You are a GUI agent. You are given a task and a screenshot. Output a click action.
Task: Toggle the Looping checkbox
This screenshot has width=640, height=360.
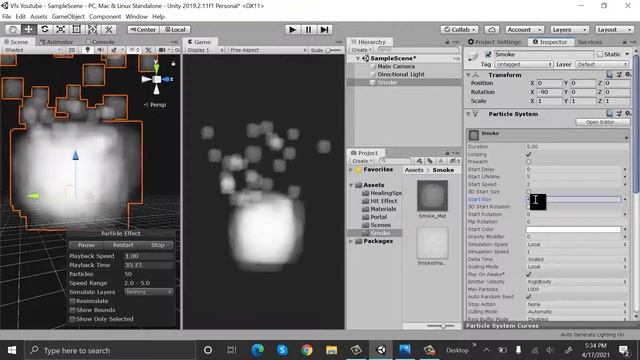pyautogui.click(x=529, y=154)
